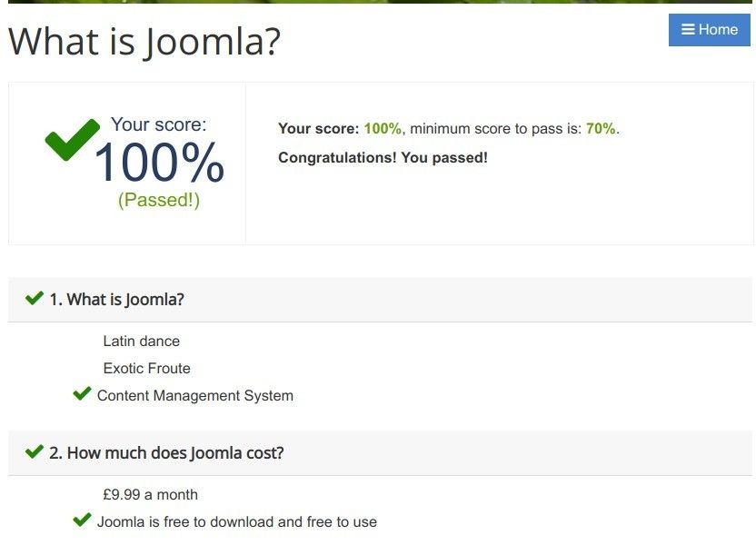Click the 'What is Joomla?' page title
Screen dimensions: 756x545
(x=144, y=42)
